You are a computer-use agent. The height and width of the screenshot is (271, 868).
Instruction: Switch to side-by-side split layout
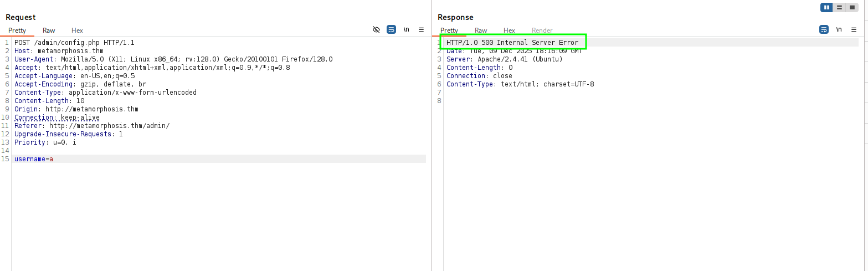point(827,7)
